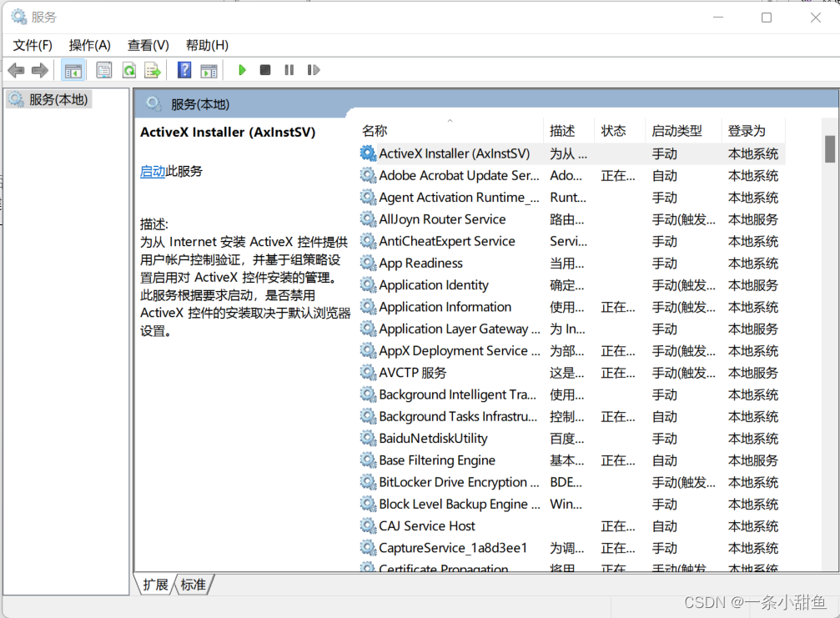Switch to the 标准 tab
This screenshot has width=840, height=618.
(x=194, y=585)
